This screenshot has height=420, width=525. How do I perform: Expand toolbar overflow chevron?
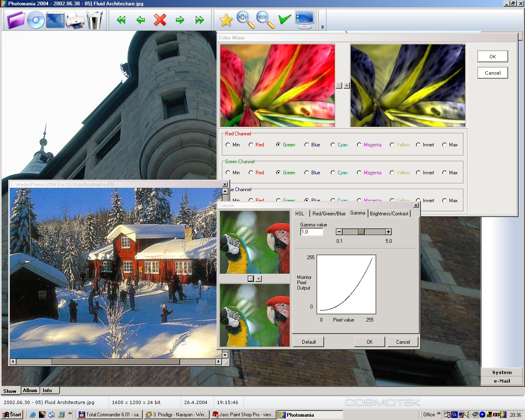click(x=322, y=27)
